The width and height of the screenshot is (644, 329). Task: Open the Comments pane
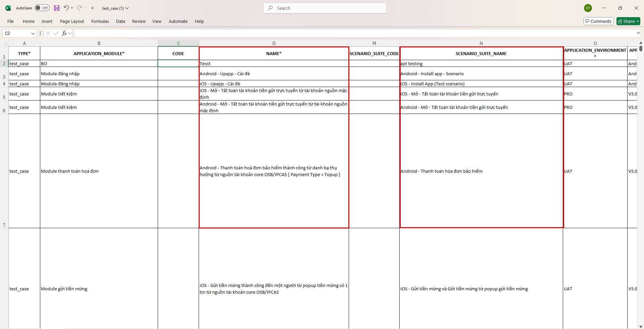pyautogui.click(x=598, y=21)
